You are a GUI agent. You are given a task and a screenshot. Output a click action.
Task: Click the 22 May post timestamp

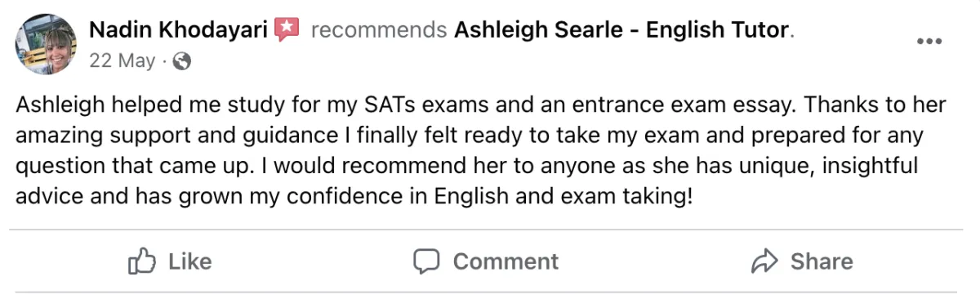click(122, 61)
